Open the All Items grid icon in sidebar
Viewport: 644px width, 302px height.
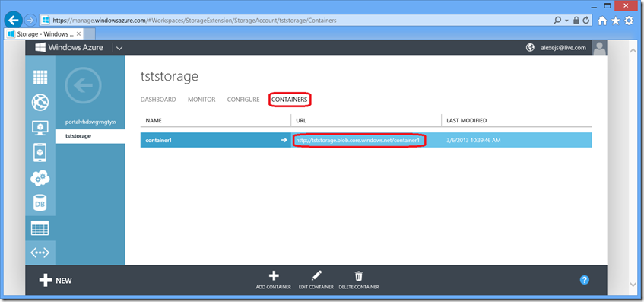click(x=40, y=78)
